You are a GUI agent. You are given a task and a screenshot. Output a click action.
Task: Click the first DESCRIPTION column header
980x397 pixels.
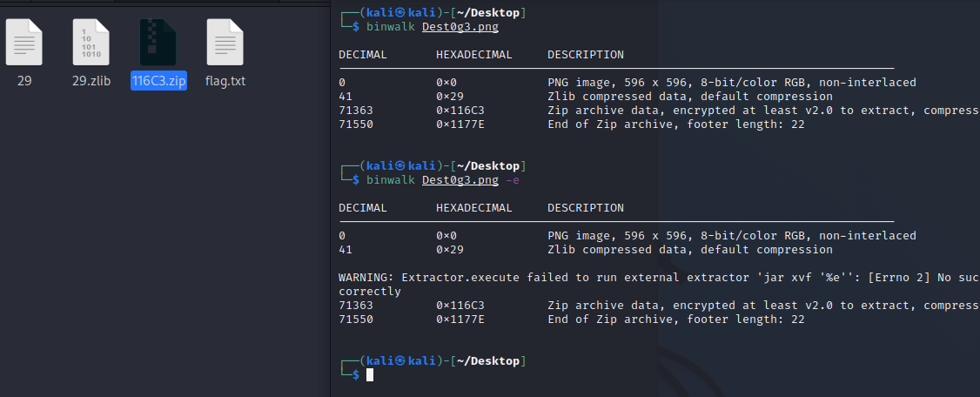(x=586, y=55)
